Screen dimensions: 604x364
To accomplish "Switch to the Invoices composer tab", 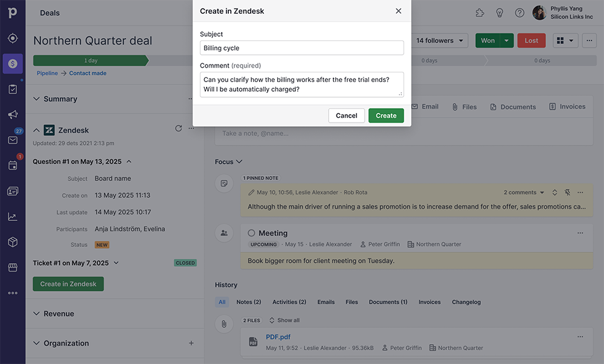I will [567, 107].
